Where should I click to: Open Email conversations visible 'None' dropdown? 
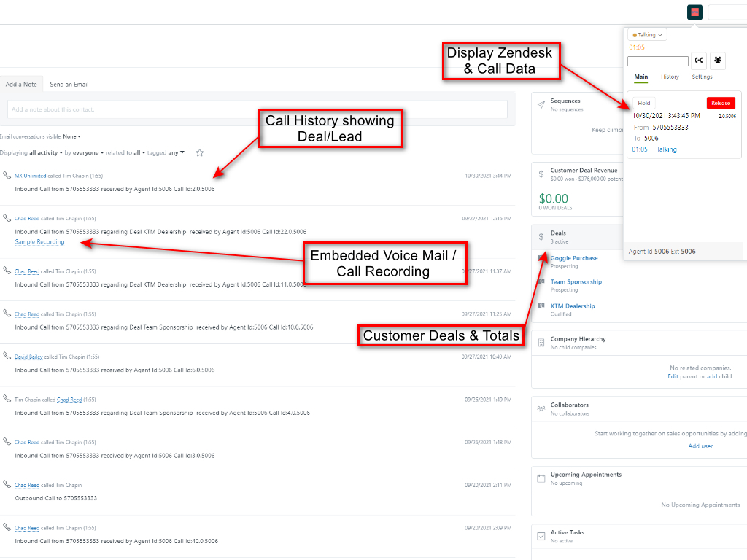71,136
